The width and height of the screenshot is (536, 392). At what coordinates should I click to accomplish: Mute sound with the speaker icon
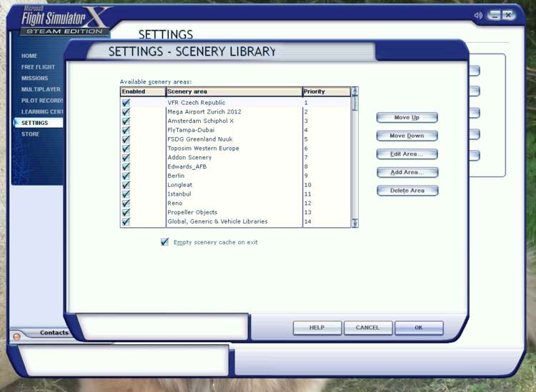478,16
